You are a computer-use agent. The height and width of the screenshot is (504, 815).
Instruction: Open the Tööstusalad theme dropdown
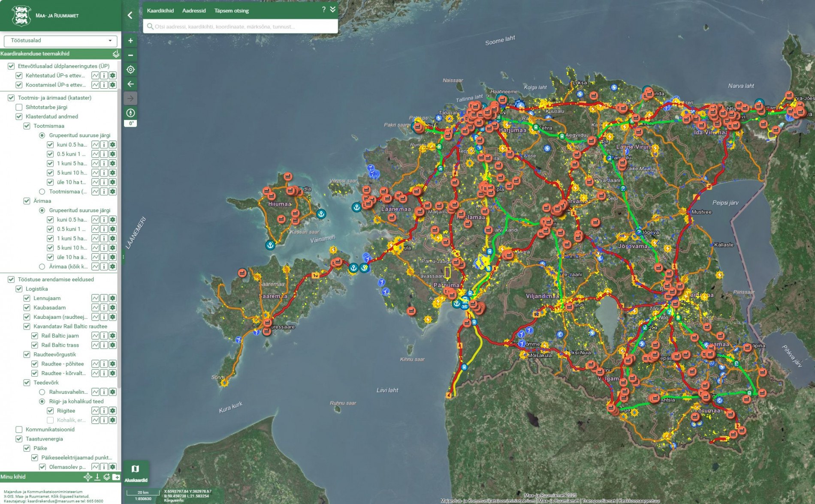[x=60, y=41]
